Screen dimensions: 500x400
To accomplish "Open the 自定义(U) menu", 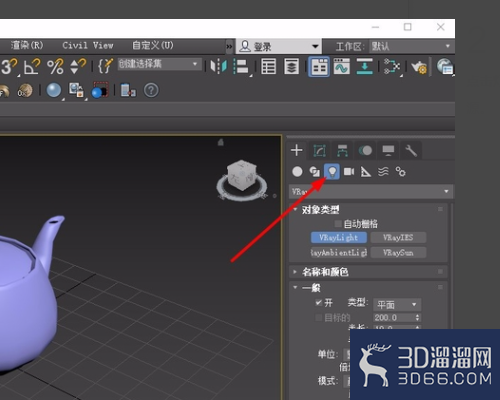I will (x=153, y=45).
